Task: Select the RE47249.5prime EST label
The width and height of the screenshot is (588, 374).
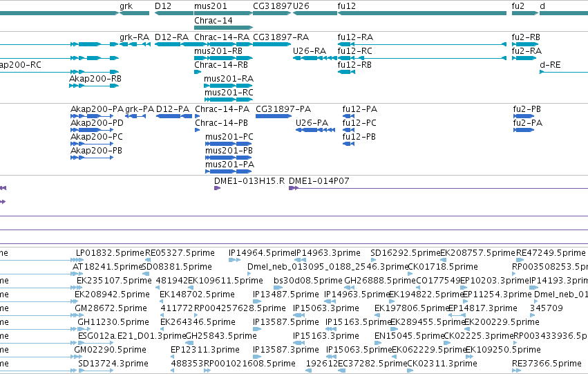Action: (551, 253)
